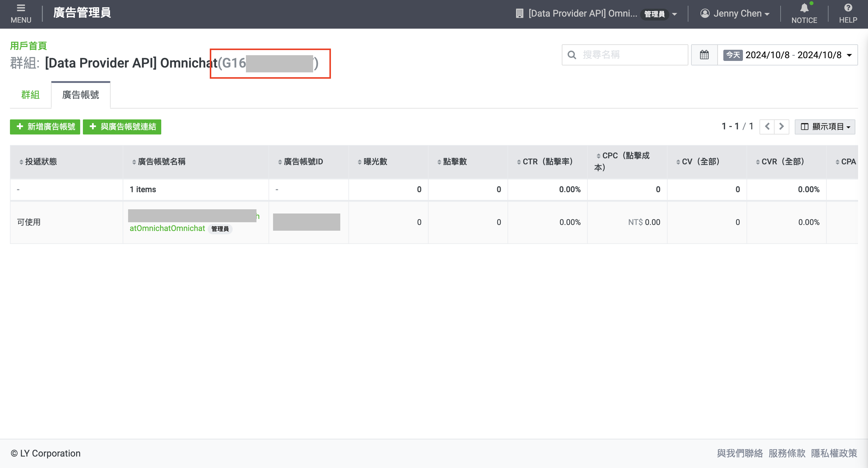Open the hamburger MENU icon
The height and width of the screenshot is (468, 868).
[x=21, y=14]
